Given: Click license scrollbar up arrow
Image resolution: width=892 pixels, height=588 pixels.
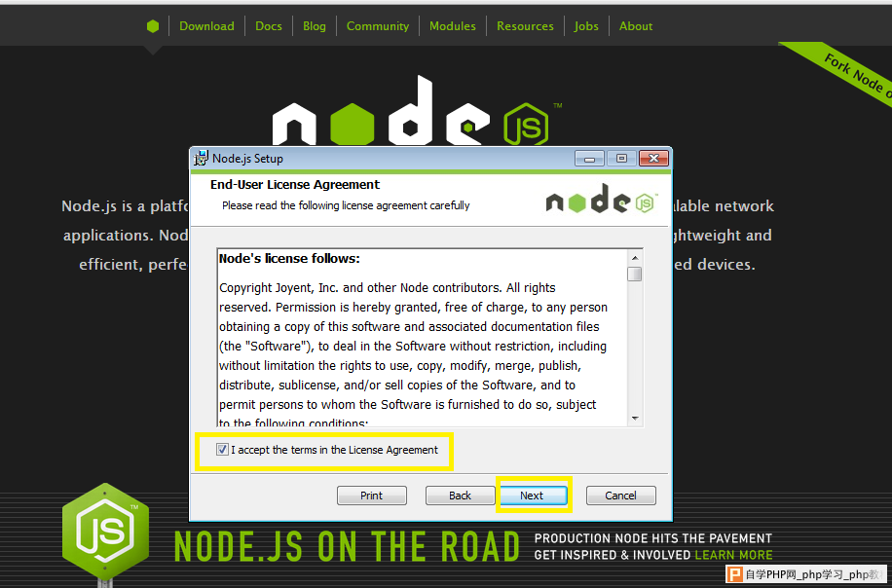Looking at the screenshot, I should click(635, 258).
